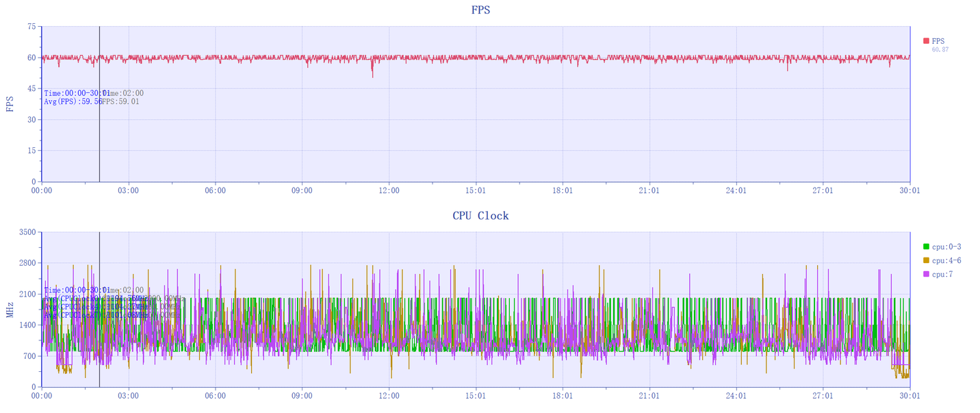Click the 30:01 time label under FPS chart
Image resolution: width=980 pixels, height=413 pixels.
click(910, 190)
